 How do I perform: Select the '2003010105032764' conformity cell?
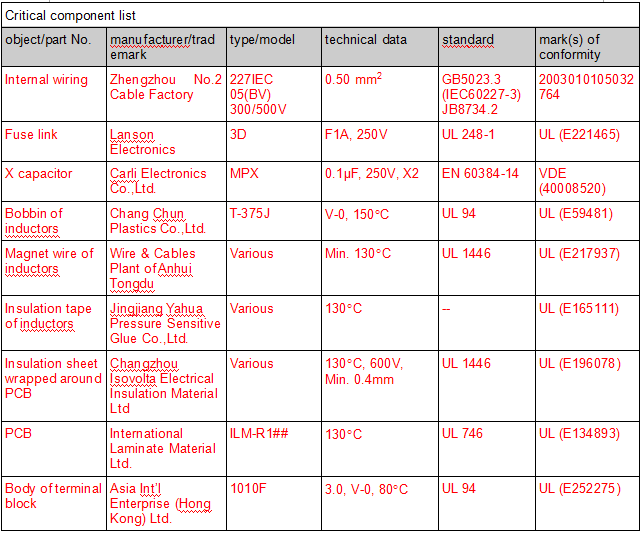(x=587, y=94)
